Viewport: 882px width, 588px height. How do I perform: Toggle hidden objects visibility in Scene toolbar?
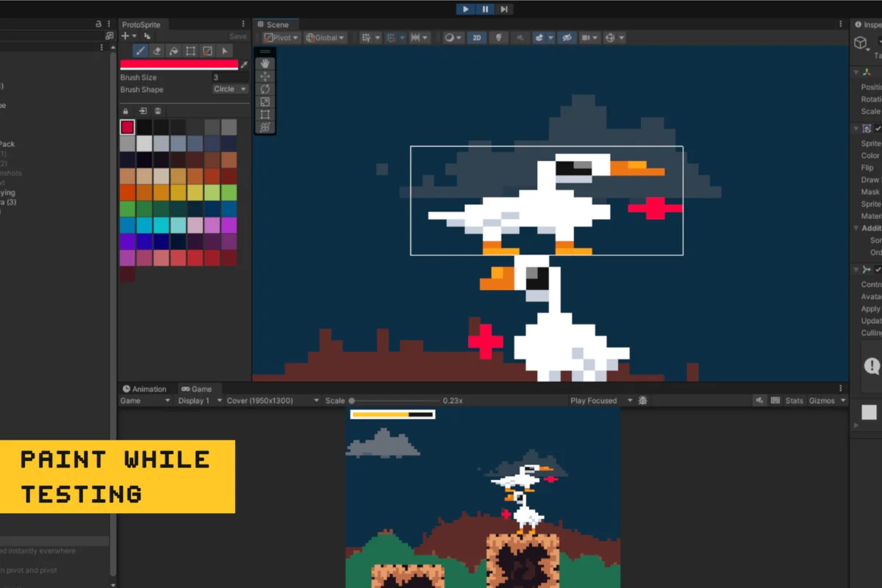tap(566, 37)
